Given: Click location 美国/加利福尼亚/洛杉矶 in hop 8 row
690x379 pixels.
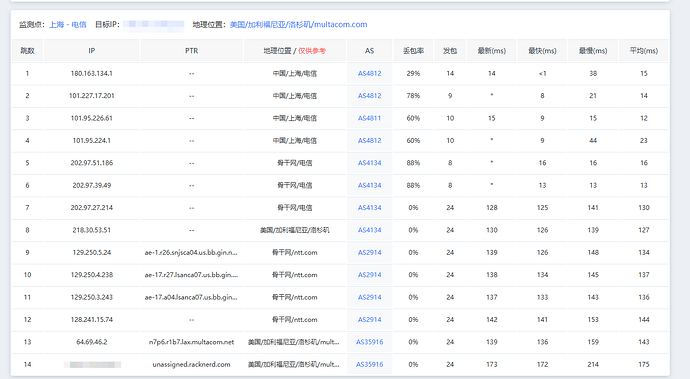Looking at the screenshot, I should 294,230.
